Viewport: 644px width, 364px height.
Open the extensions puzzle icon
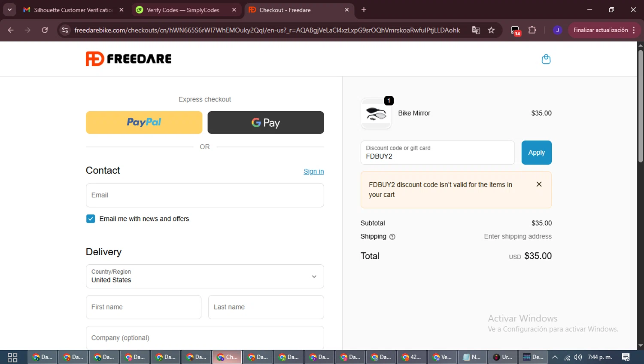click(x=532, y=30)
